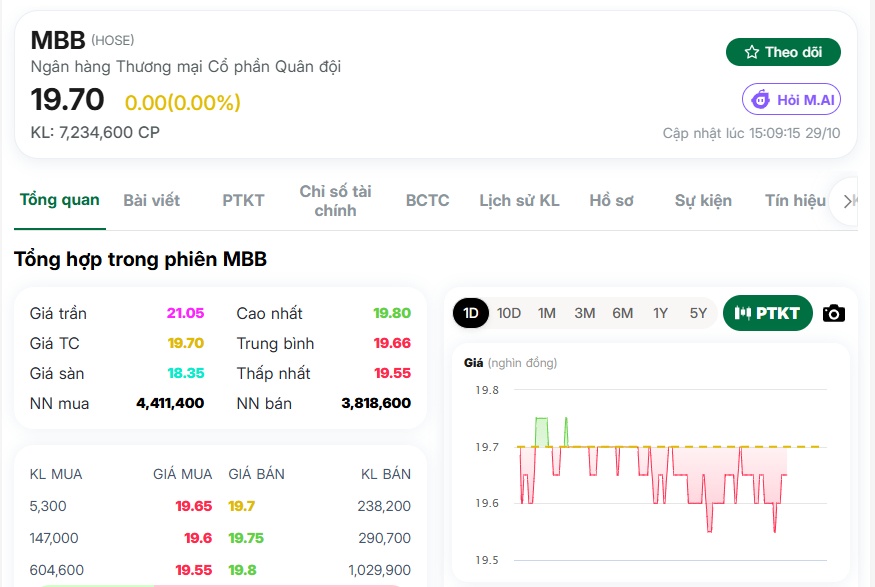The height and width of the screenshot is (587, 875).
Task: Set chart range to 6M
Action: point(623,313)
